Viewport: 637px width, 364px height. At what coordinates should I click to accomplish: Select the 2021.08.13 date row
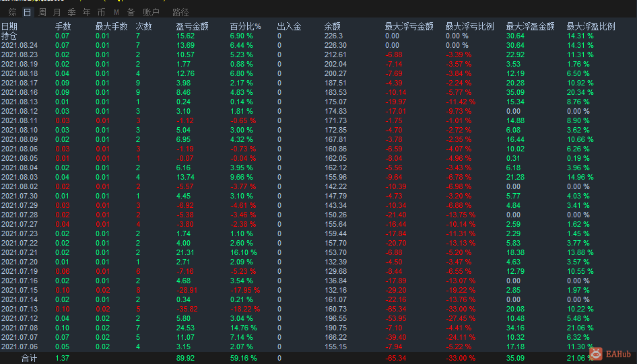318,102
